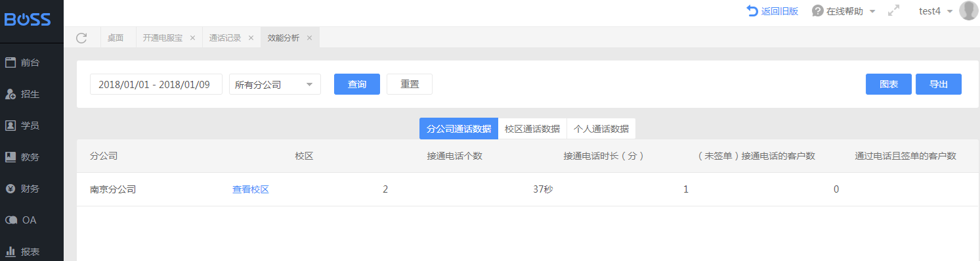
Task: Open the 前台 sidebar icon
Action: point(11,62)
